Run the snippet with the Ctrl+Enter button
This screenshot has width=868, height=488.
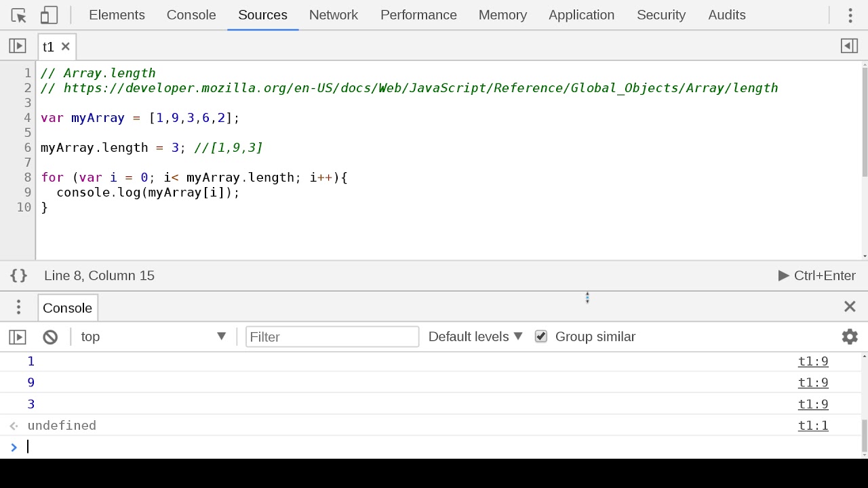(x=817, y=275)
